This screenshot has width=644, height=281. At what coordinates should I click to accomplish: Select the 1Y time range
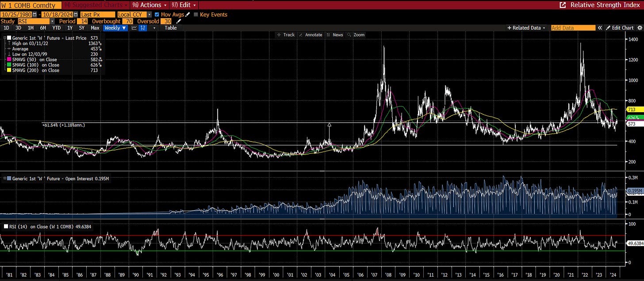(70, 28)
